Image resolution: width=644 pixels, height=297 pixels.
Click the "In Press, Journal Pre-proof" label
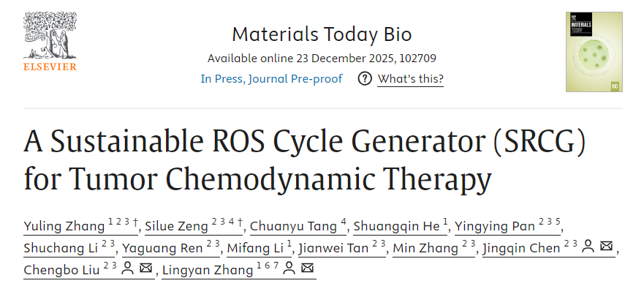pos(271,79)
